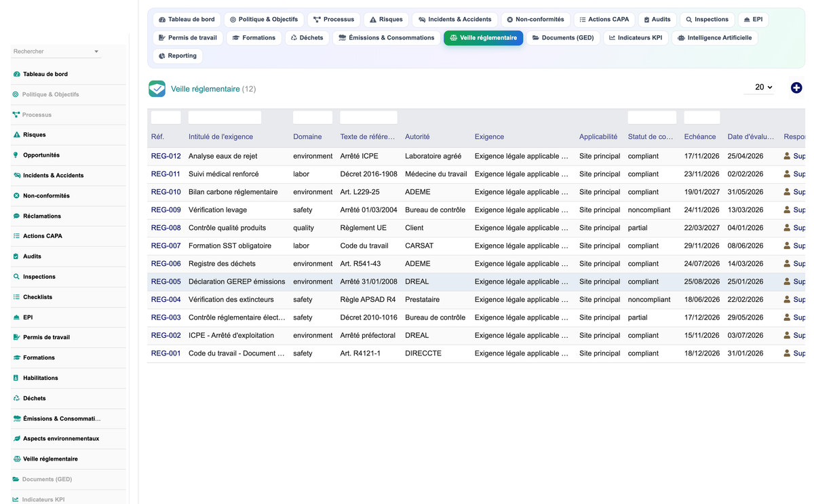The height and width of the screenshot is (504, 814).
Task: Click the Émissions & Consommations icon in the sidebar
Action: (x=16, y=419)
